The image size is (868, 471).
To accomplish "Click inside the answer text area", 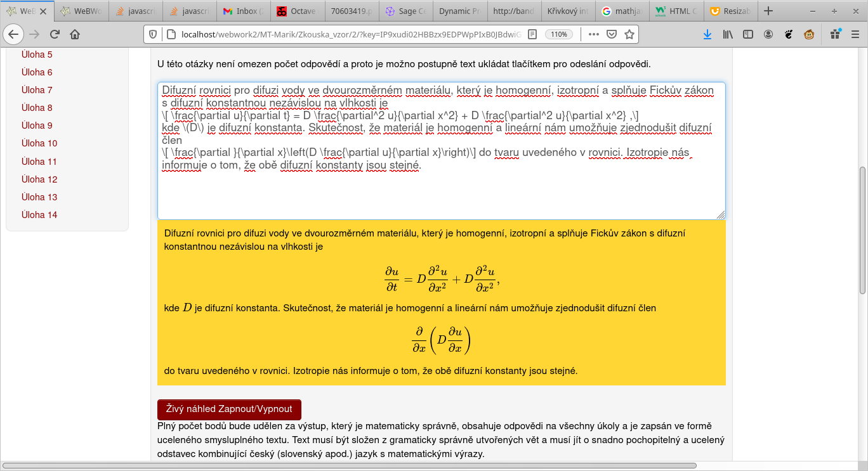I will (x=441, y=151).
